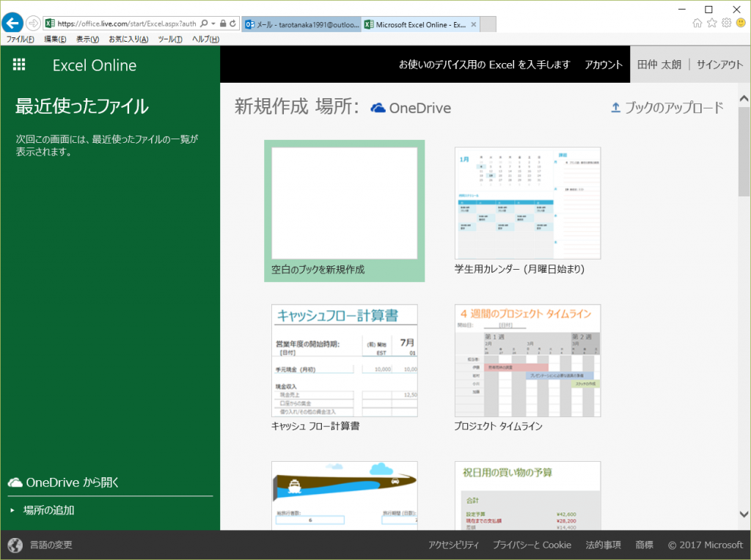Create a new blank workbook thumbnail
The image size is (751, 560).
[x=345, y=204]
